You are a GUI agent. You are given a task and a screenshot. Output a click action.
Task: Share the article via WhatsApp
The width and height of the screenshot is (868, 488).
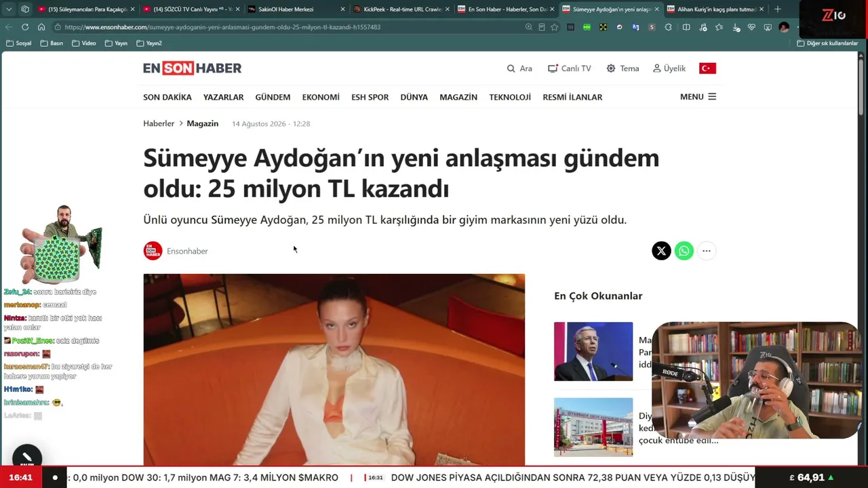click(684, 251)
